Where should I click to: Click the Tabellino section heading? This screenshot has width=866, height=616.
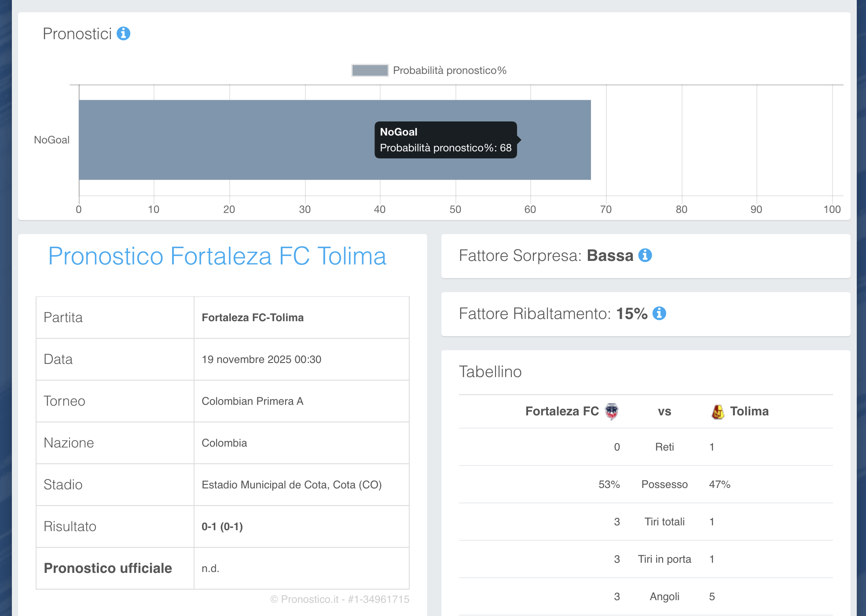click(490, 372)
